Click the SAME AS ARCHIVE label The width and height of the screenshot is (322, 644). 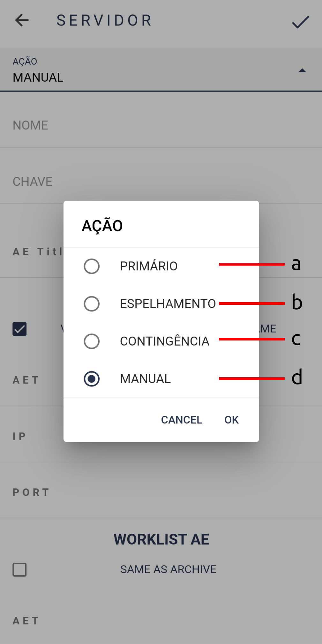[x=168, y=569]
